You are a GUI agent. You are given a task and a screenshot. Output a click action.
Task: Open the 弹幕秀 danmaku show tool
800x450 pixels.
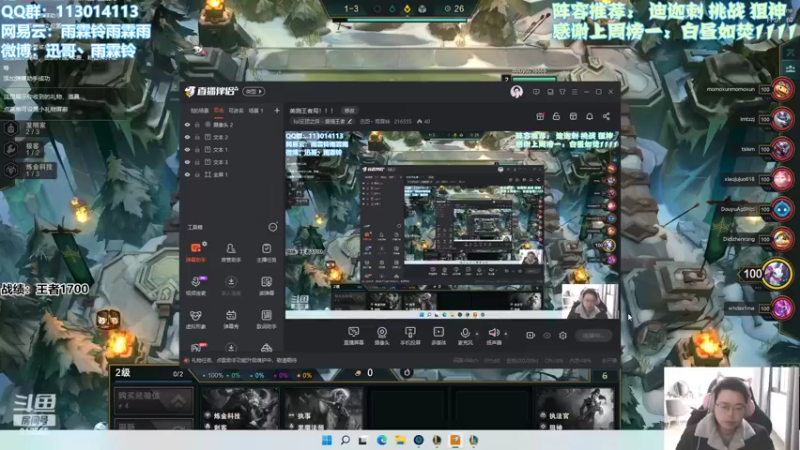[x=231, y=319]
